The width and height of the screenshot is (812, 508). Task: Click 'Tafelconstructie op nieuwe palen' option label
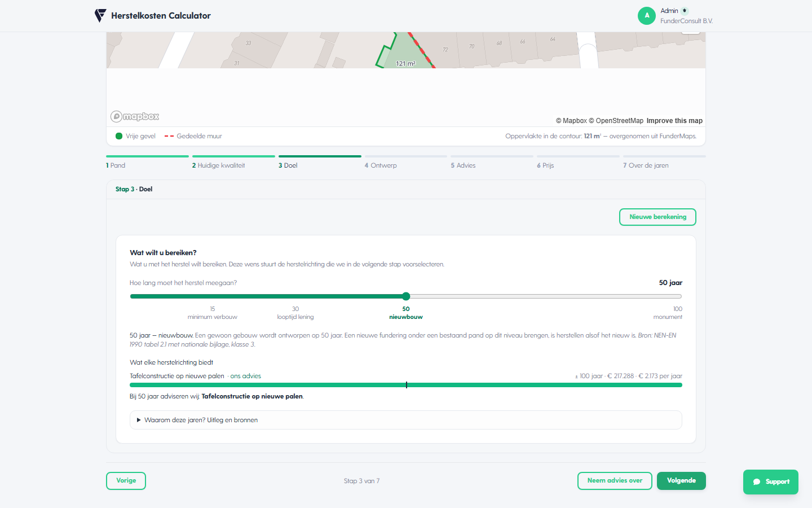(177, 376)
